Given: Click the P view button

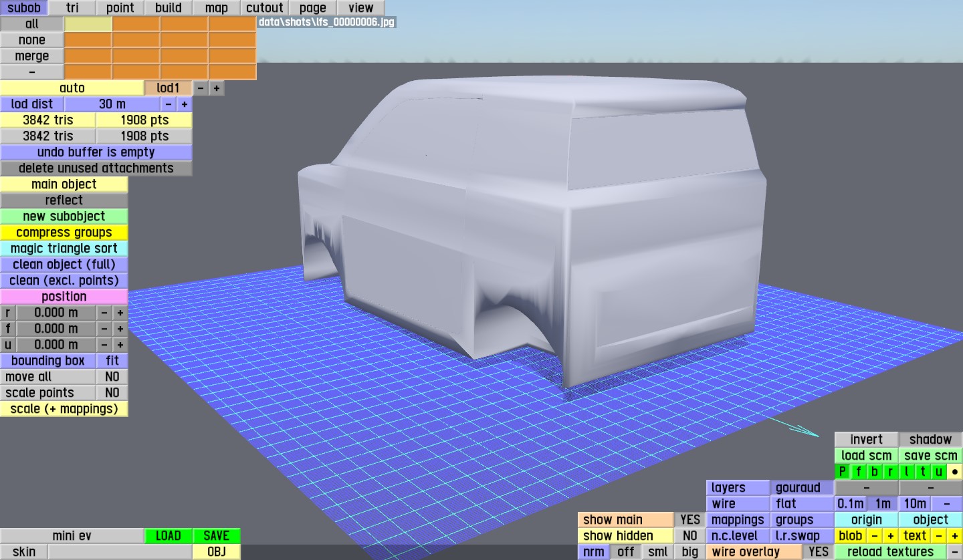Looking at the screenshot, I should [x=843, y=472].
